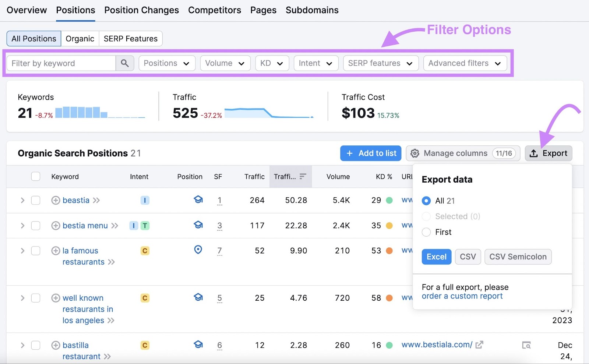
Task: Click the commercial intent badge for la famous restaurants
Action: click(145, 251)
